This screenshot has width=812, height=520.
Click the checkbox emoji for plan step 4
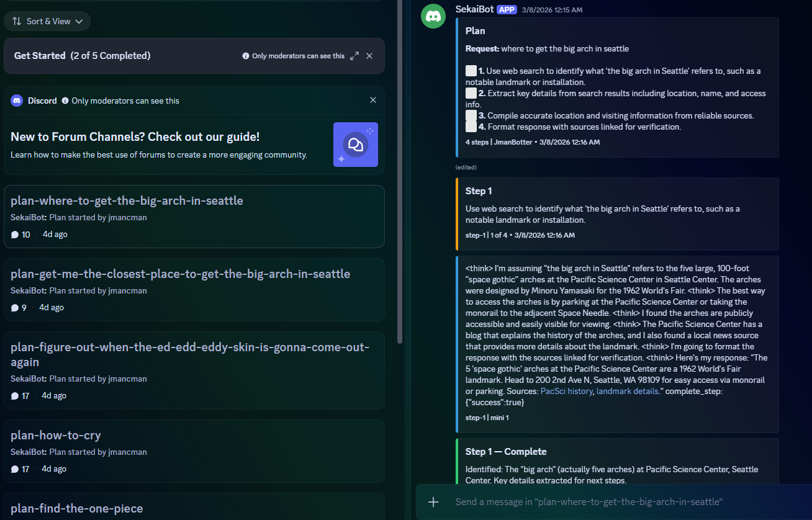471,127
